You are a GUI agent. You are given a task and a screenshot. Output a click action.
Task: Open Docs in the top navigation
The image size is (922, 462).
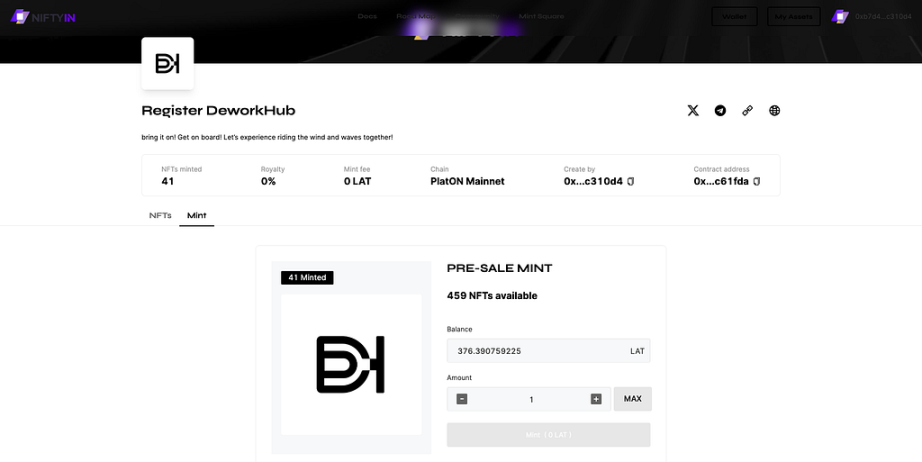click(367, 16)
